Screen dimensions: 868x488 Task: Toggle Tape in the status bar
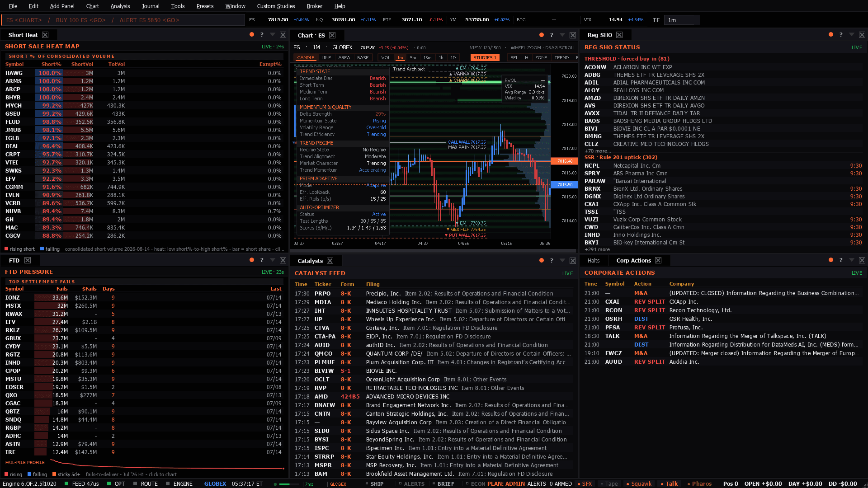tap(609, 483)
